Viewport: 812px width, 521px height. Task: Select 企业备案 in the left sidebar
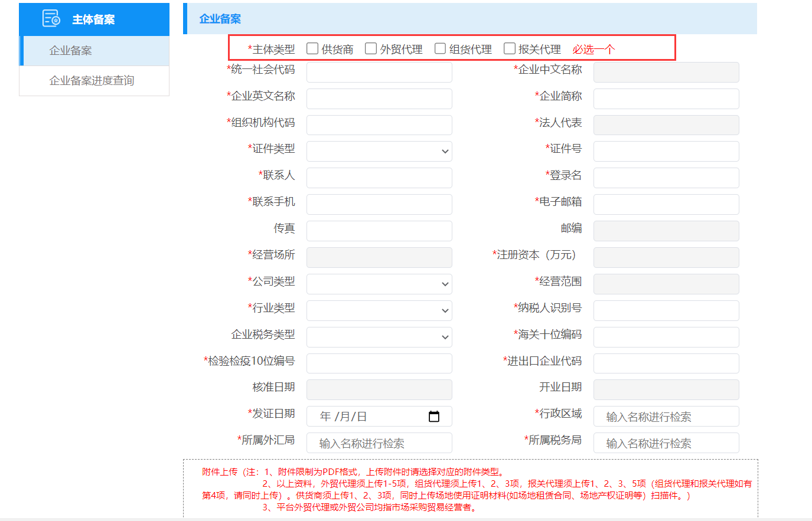(94, 51)
